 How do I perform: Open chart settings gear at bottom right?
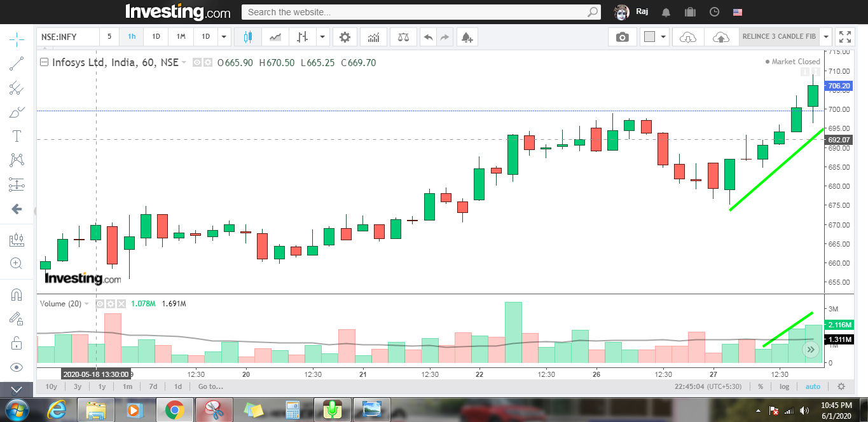[841, 386]
